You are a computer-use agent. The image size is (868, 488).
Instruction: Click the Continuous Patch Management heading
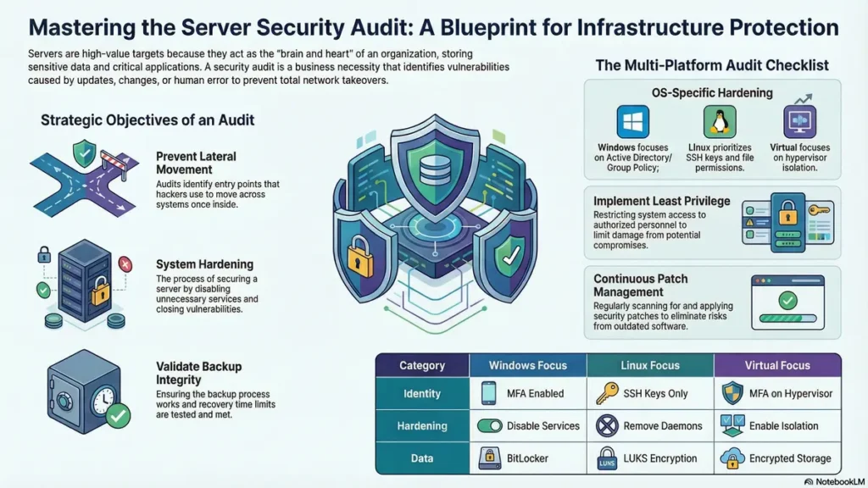641,285
